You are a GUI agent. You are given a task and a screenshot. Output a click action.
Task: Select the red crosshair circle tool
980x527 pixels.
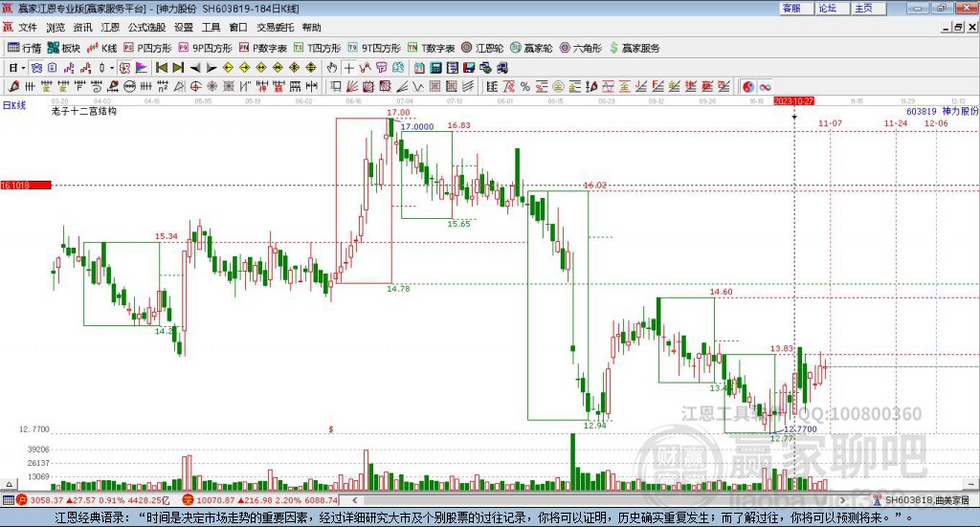pyautogui.click(x=195, y=87)
